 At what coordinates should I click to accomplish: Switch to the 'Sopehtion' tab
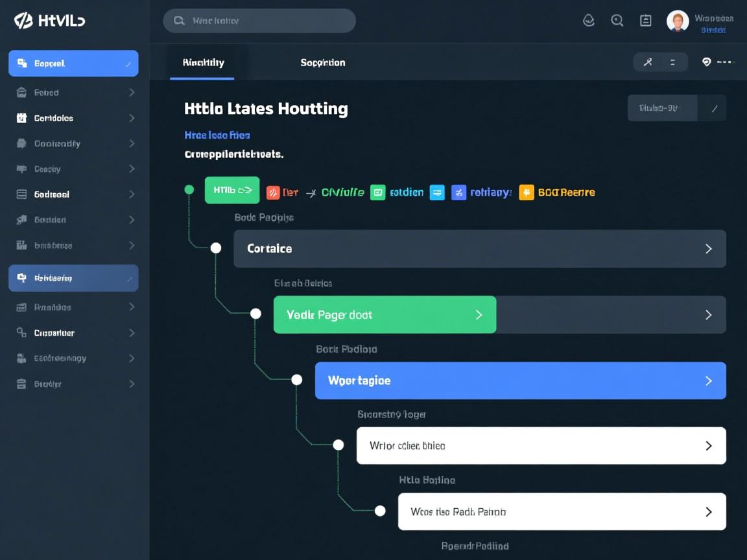pos(322,63)
